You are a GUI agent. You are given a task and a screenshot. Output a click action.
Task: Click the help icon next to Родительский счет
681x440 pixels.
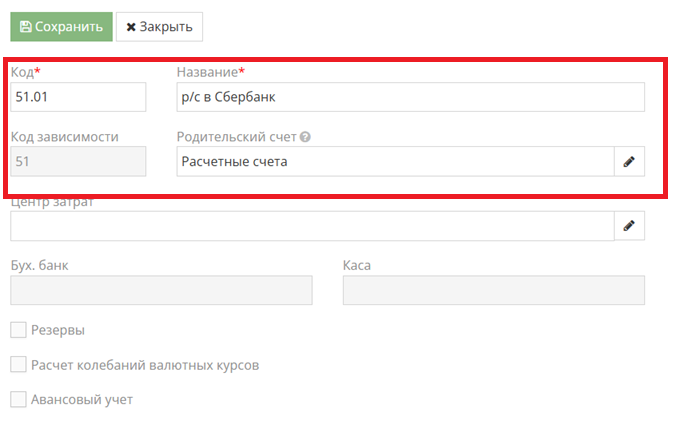[305, 137]
